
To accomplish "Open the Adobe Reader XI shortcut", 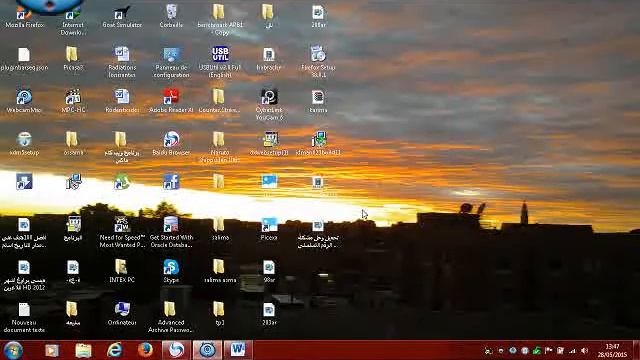I will click(x=171, y=102).
